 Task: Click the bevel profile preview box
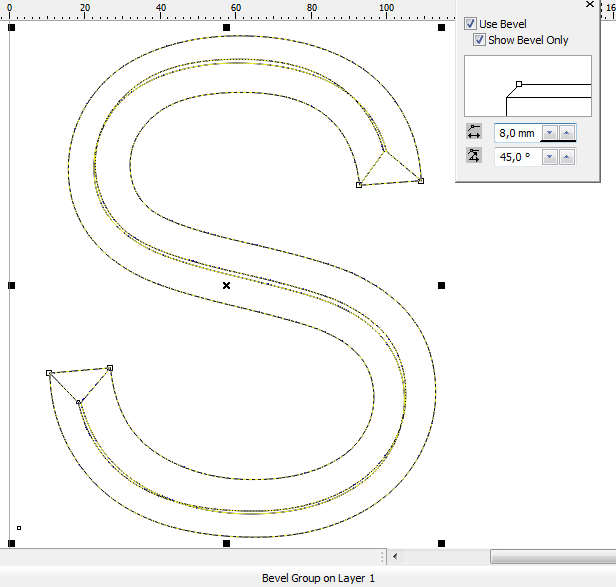(528, 86)
